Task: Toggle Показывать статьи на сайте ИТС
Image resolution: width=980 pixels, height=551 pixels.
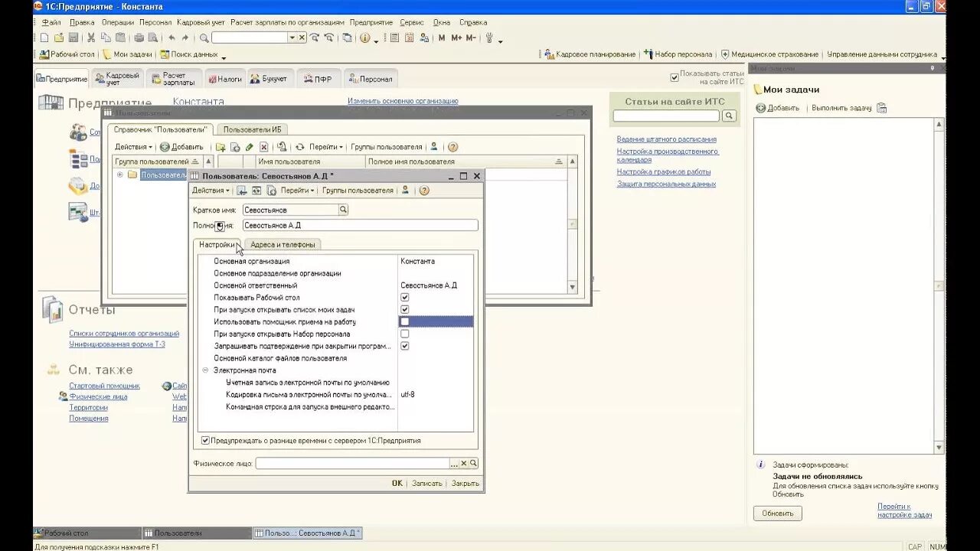Action: (675, 77)
